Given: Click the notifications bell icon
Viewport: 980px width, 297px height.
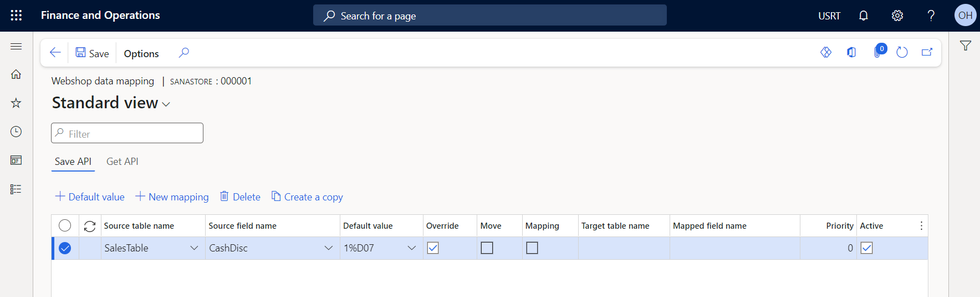Looking at the screenshot, I should 863,16.
